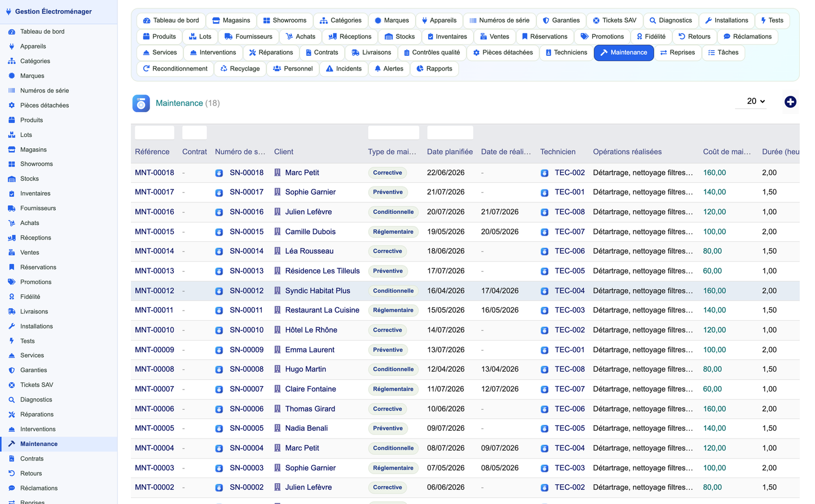
Task: Open the Recyclage tab
Action: click(x=240, y=69)
